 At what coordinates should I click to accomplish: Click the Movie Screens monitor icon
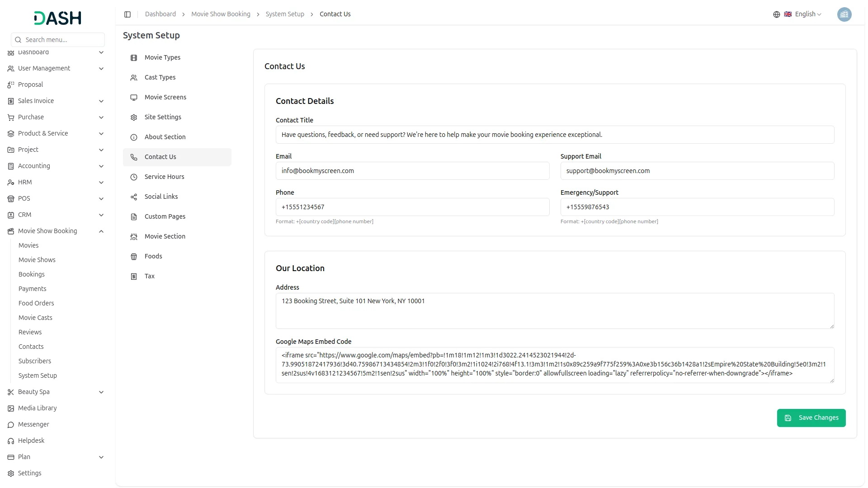(133, 97)
